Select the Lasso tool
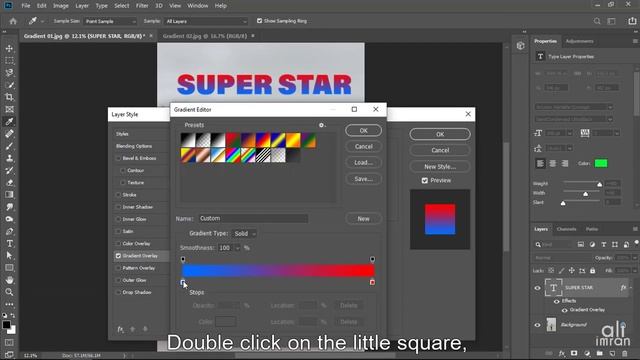 click(x=9, y=73)
